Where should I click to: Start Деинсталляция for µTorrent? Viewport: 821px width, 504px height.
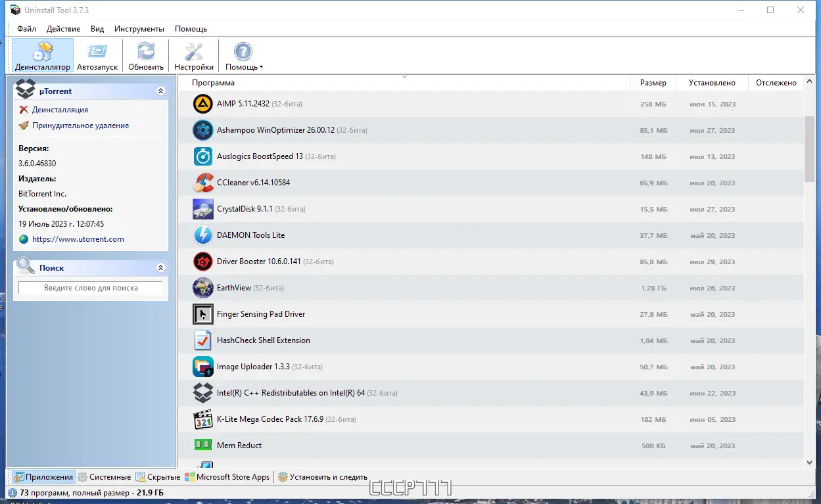click(x=60, y=110)
